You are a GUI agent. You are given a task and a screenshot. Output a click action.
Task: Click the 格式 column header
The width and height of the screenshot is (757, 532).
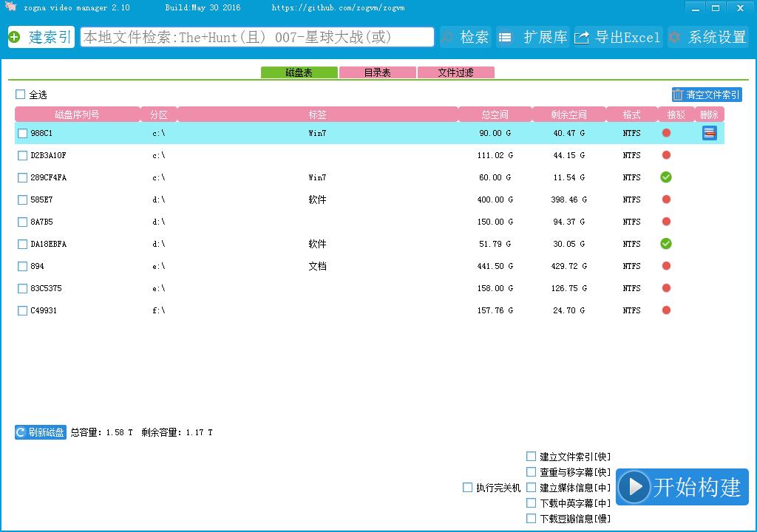(631, 115)
